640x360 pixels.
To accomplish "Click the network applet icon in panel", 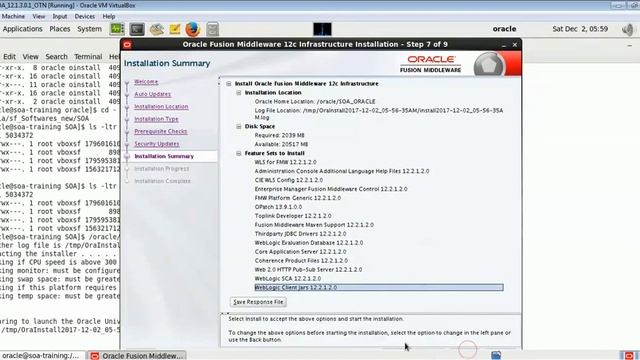I will (322, 29).
